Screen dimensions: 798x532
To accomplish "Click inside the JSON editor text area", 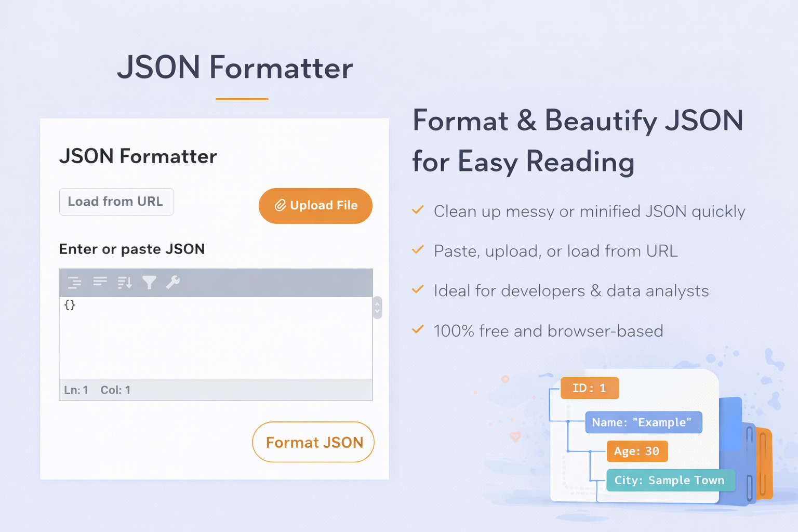I will (216, 338).
